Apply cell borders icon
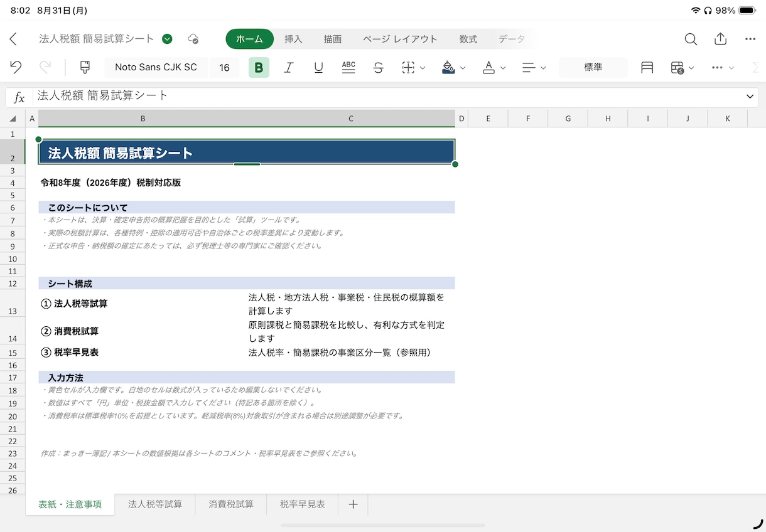This screenshot has width=766, height=532. (408, 67)
